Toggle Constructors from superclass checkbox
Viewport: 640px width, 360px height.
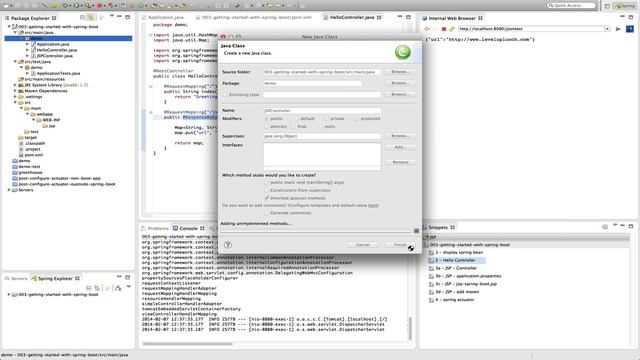tap(267, 190)
